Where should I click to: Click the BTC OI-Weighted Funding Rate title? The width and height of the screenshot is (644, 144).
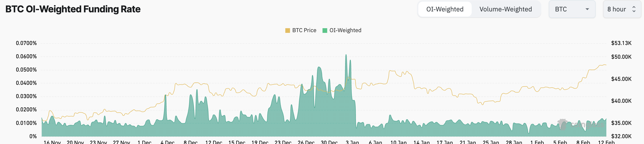point(73,9)
